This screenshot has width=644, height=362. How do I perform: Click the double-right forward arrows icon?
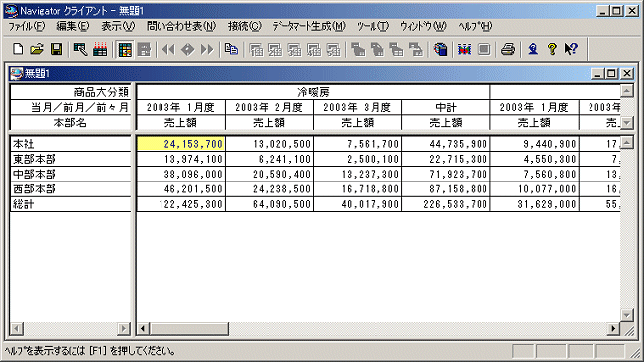click(x=207, y=50)
